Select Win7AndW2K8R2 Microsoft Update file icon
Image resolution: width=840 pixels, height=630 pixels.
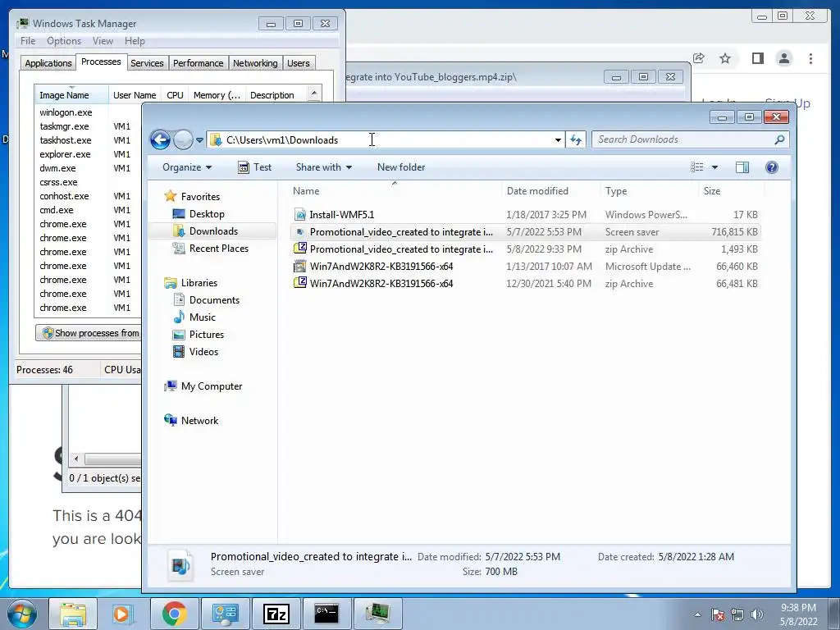[300, 267]
